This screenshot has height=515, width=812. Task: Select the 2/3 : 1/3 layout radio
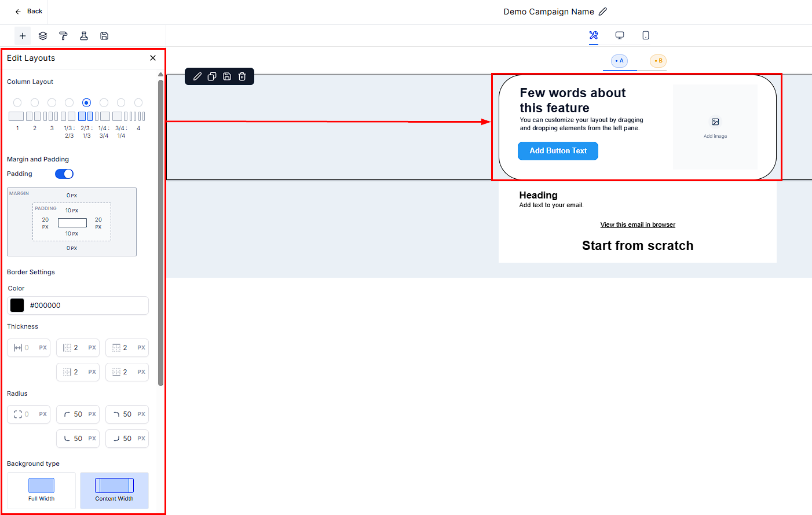click(87, 102)
